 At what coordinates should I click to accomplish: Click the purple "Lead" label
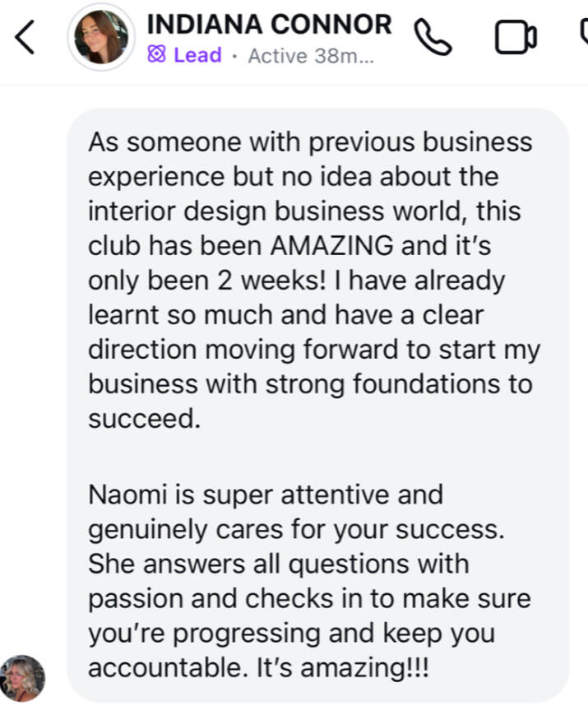coord(197,55)
